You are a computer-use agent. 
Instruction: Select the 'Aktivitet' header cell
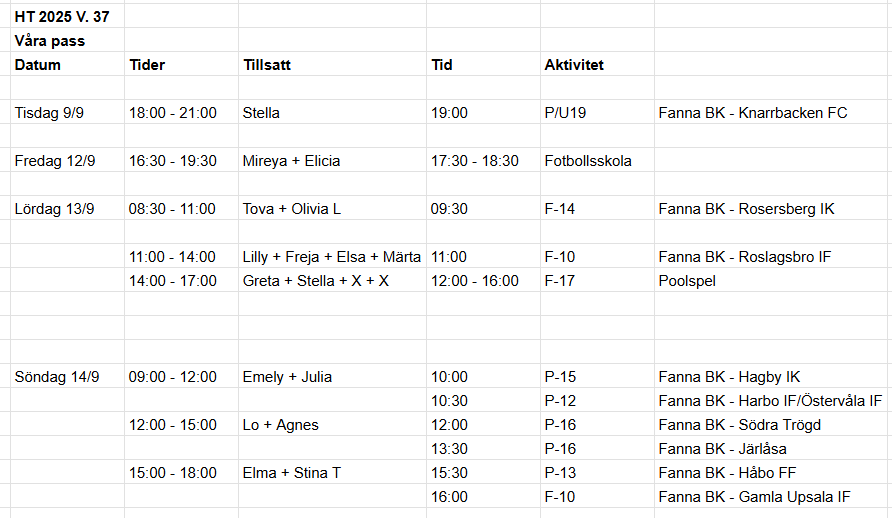point(574,65)
